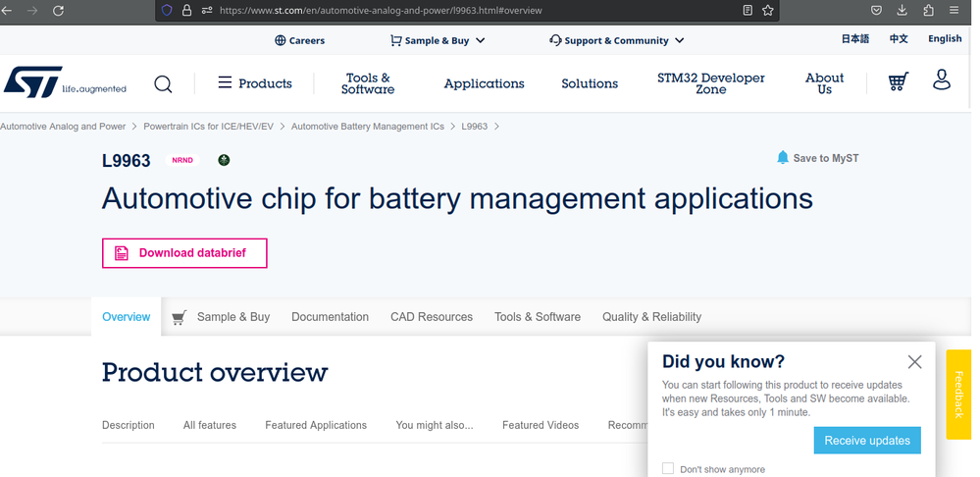Viewport: 980px width, 477px height.
Task: View site security via padlock icon
Action: tap(186, 11)
